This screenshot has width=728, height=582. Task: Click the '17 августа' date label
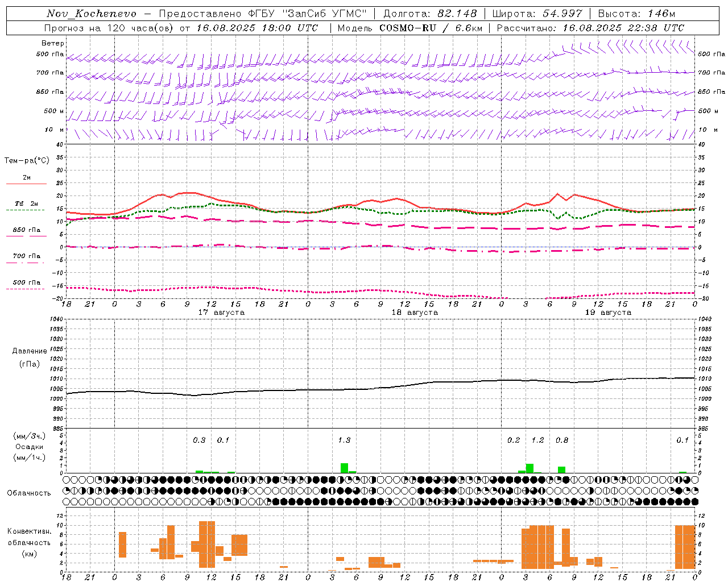coord(221,313)
